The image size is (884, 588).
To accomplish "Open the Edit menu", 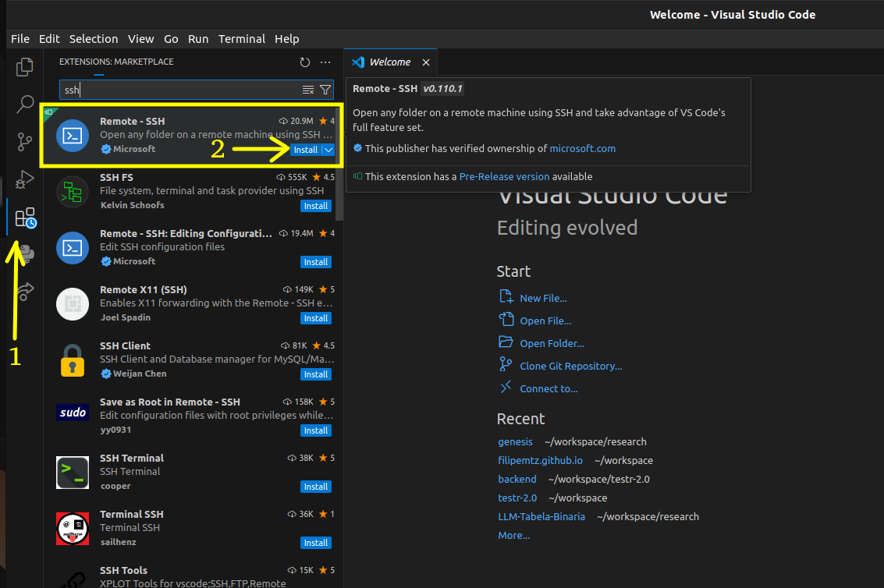I will click(49, 39).
